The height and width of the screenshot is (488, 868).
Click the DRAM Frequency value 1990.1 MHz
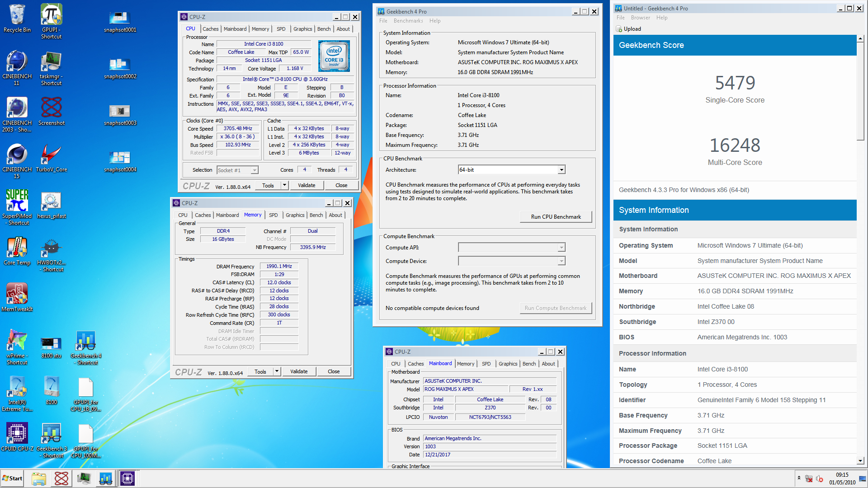(x=279, y=267)
